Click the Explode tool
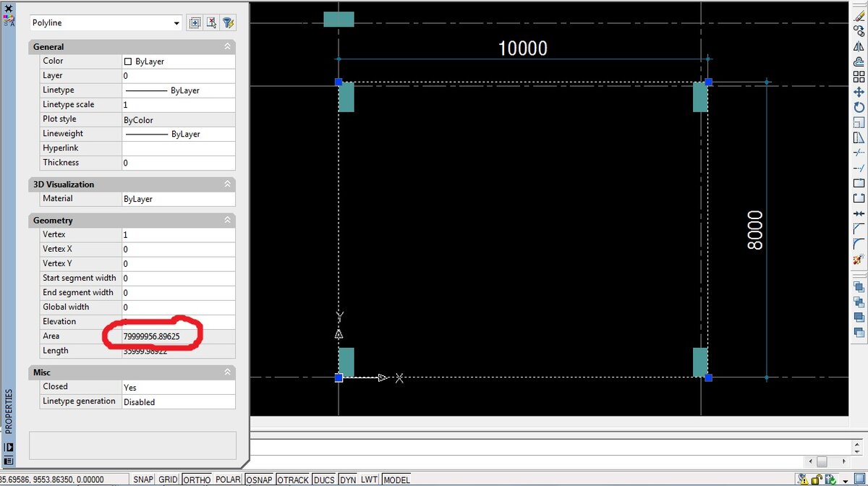 (859, 259)
